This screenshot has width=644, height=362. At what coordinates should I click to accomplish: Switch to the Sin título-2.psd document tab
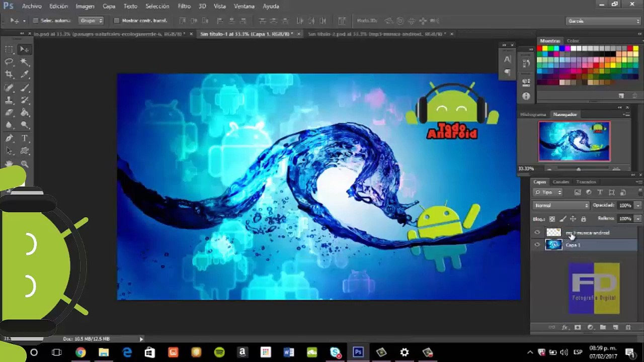376,34
